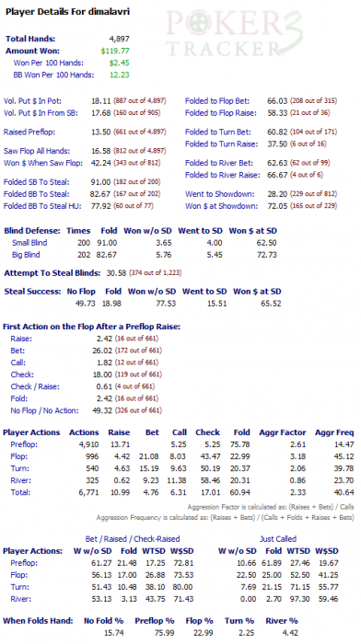Image resolution: width=361 pixels, height=644 pixels.
Task: Click the Amount Won value $119.77
Action: pos(115,51)
